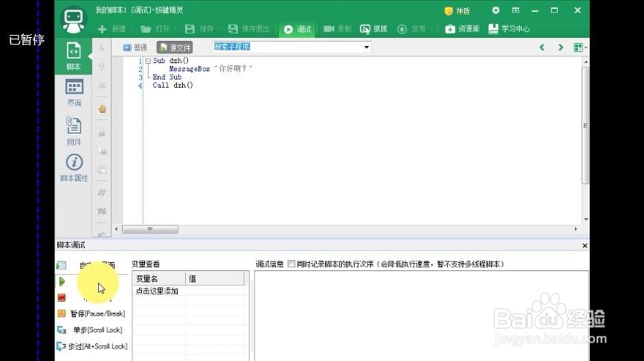The height and width of the screenshot is (361, 644).
Task: Click the comment slashes icon
Action: (x=102, y=192)
